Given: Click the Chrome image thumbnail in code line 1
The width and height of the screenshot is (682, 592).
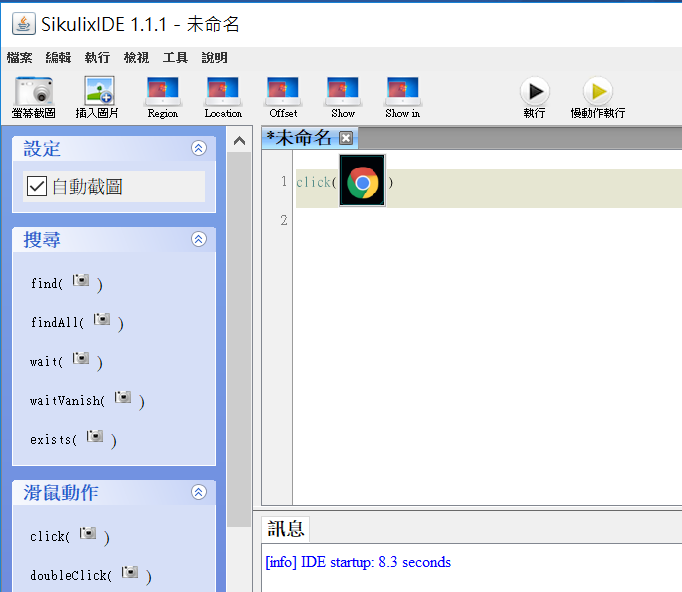Looking at the screenshot, I should coord(362,181).
